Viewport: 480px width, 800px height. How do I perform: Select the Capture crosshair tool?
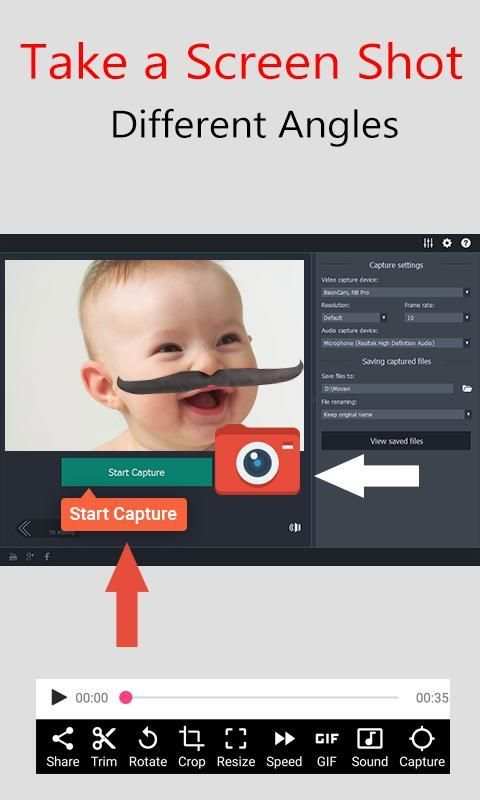(x=422, y=747)
